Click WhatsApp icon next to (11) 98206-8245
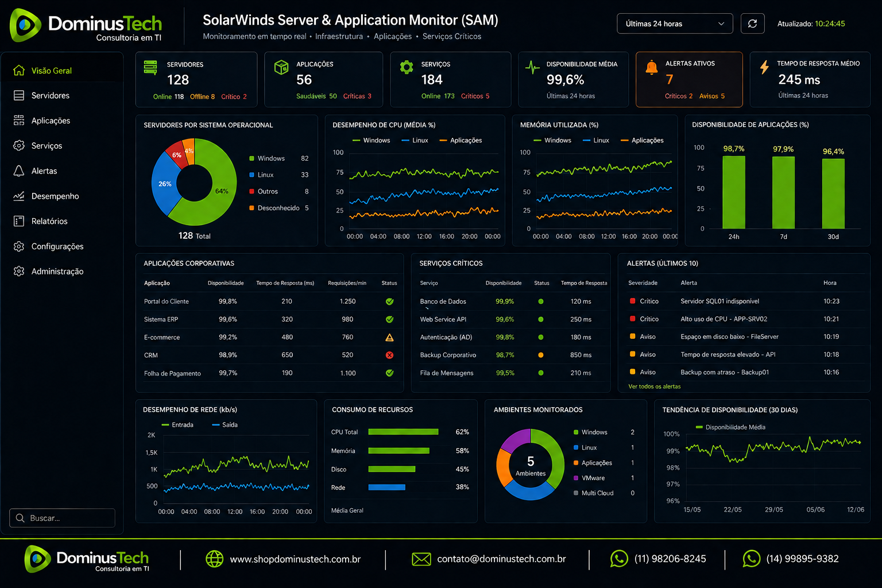This screenshot has height=588, width=882. point(619,559)
